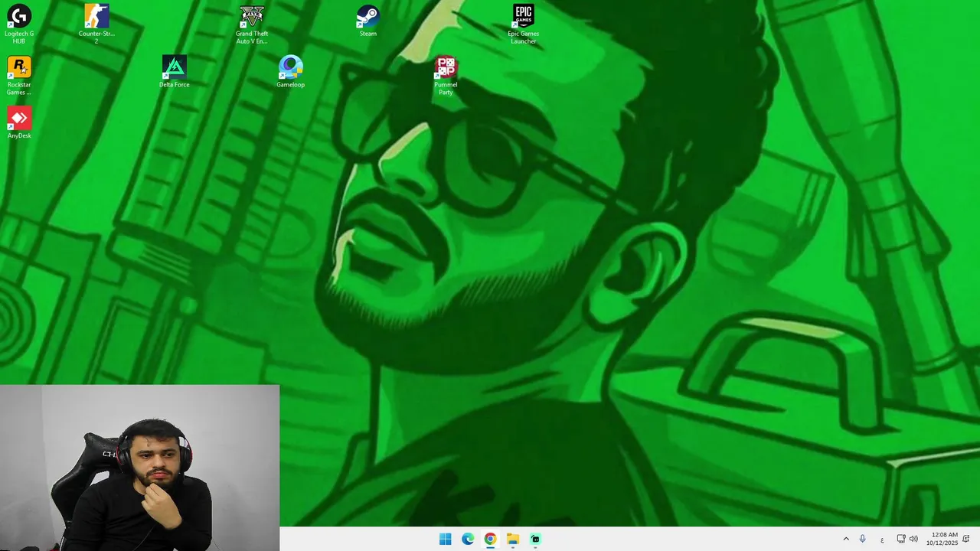Viewport: 980px width, 551px height.
Task: Open the clock showing 12:08 AM
Action: pyautogui.click(x=942, y=539)
